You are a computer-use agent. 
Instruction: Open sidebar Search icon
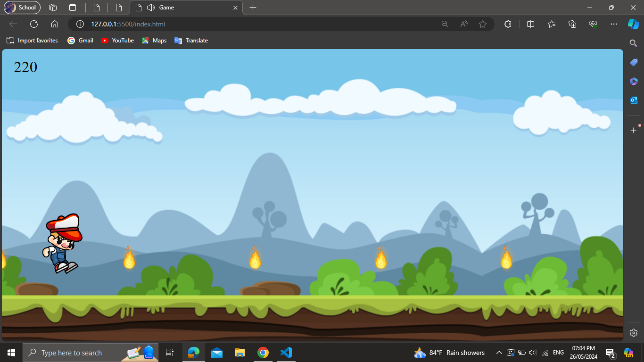pyautogui.click(x=634, y=43)
